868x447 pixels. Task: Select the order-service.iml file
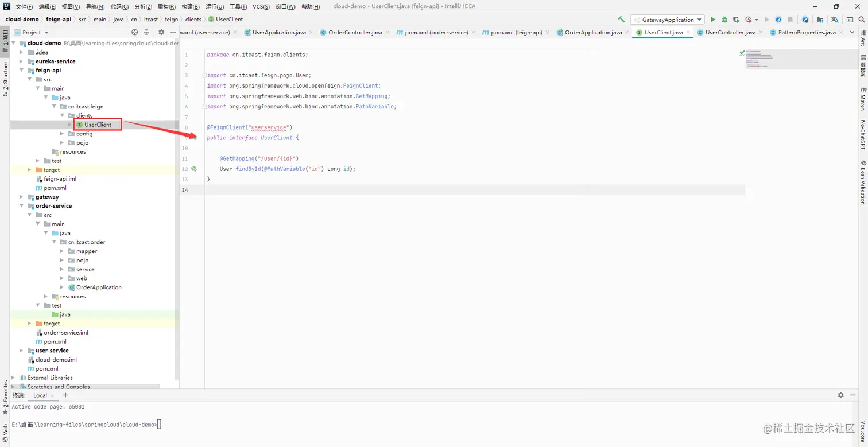tap(65, 333)
